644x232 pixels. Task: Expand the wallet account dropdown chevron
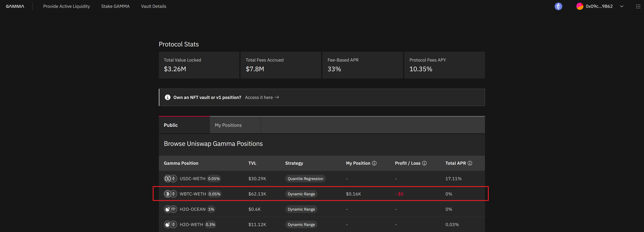coord(622,6)
